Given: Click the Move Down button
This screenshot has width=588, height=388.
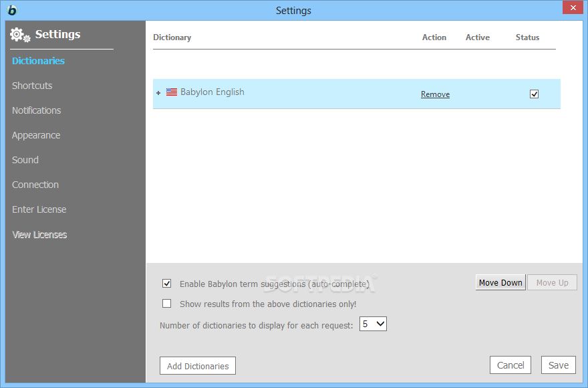Looking at the screenshot, I should [500, 282].
